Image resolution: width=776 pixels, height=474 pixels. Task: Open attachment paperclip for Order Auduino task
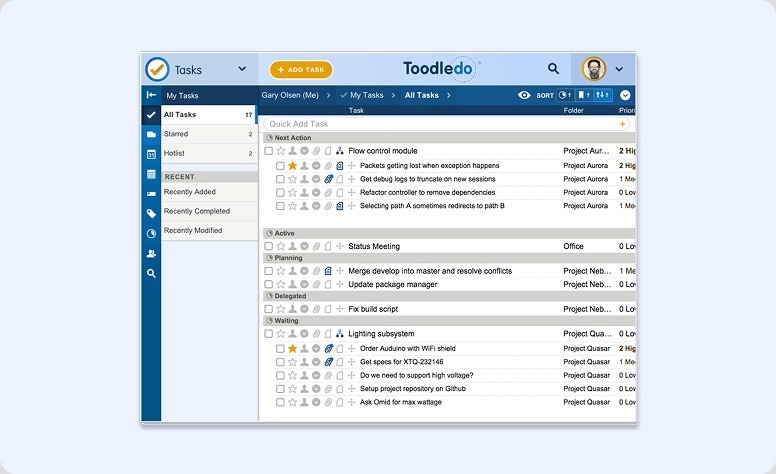328,348
